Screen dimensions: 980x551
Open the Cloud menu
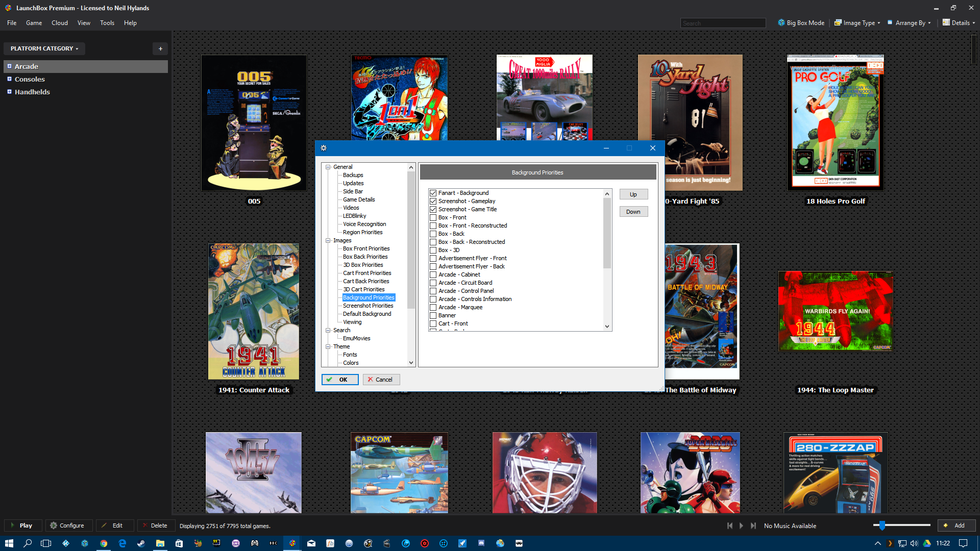60,23
